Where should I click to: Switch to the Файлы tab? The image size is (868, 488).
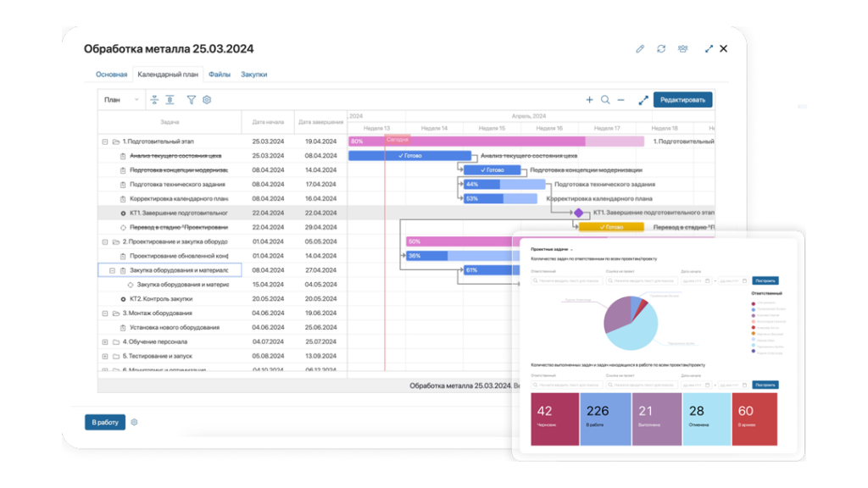pos(220,75)
